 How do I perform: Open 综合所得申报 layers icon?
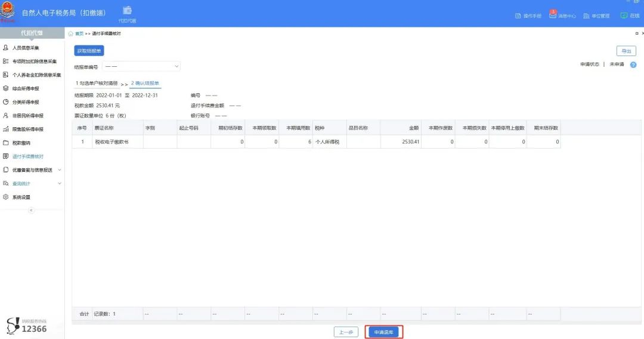click(6, 88)
